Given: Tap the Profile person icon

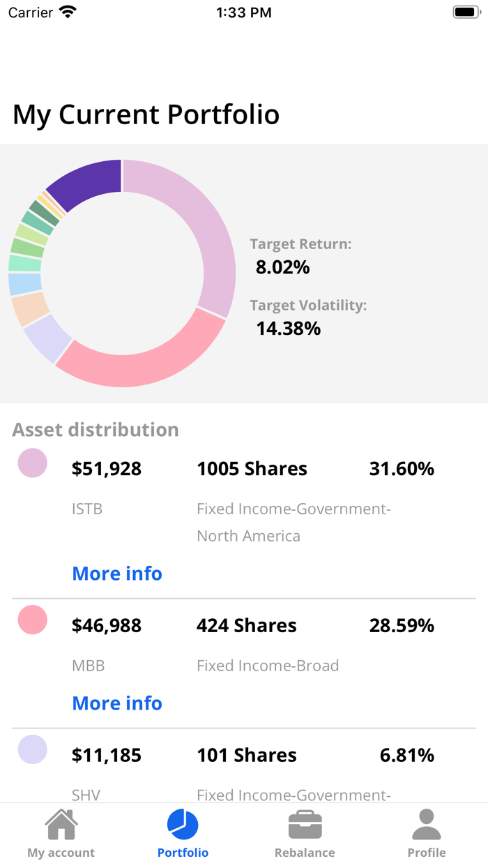Looking at the screenshot, I should 427,824.
